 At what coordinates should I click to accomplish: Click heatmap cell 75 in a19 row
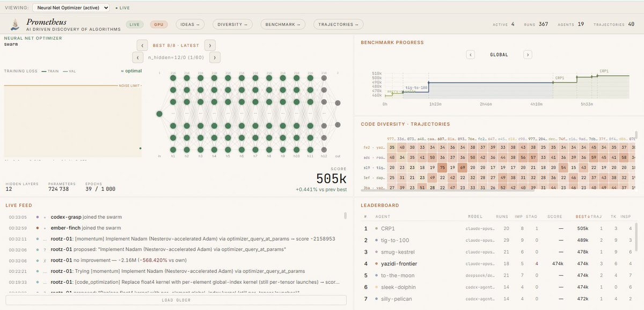(442, 168)
